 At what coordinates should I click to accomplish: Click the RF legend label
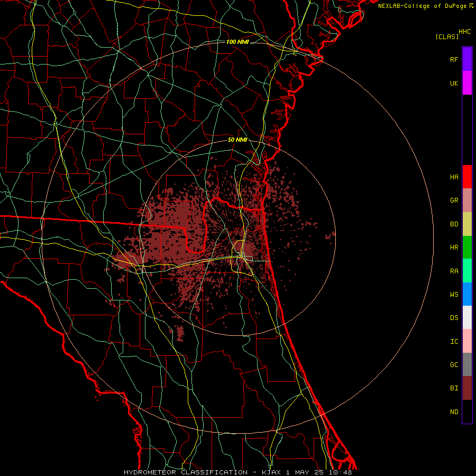454,59
